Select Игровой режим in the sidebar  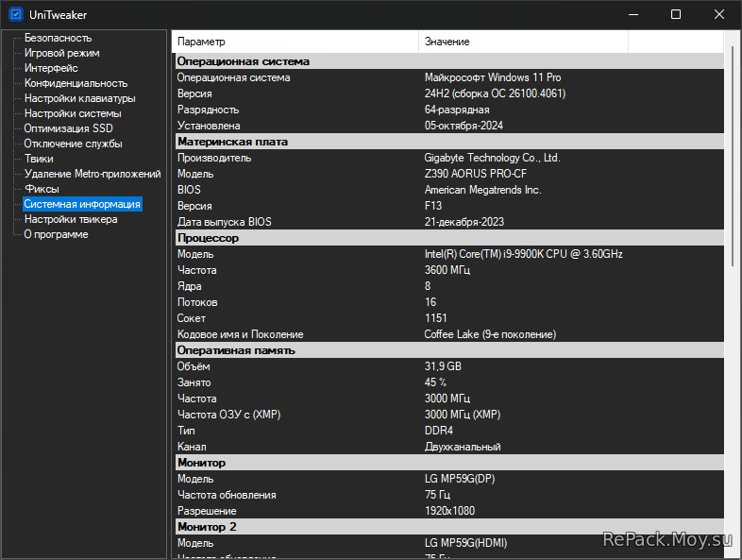61,53
